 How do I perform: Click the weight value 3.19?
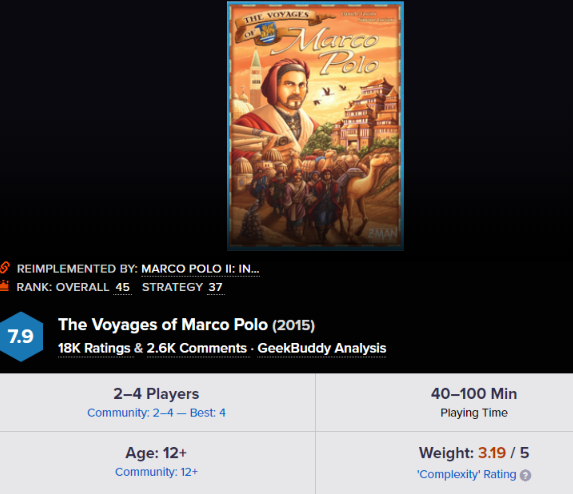point(492,453)
